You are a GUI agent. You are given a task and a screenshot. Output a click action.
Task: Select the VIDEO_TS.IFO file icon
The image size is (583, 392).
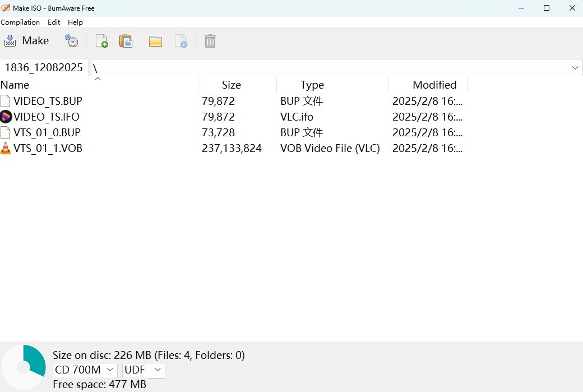(x=6, y=117)
